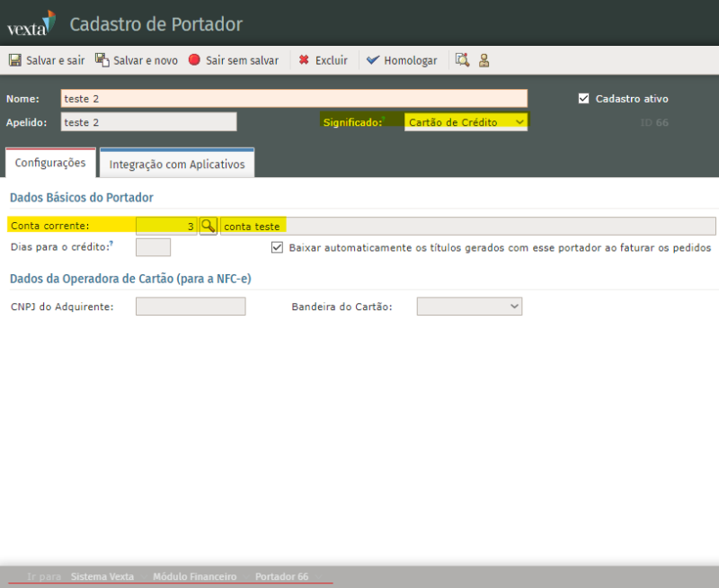Click the Dias para o crédito field
Screen dimensions: 719x588
pos(153,247)
